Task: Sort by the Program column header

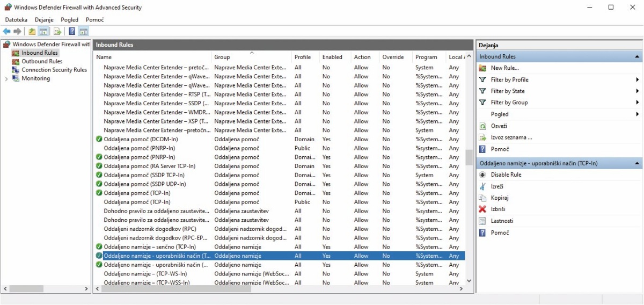Action: [x=429, y=57]
